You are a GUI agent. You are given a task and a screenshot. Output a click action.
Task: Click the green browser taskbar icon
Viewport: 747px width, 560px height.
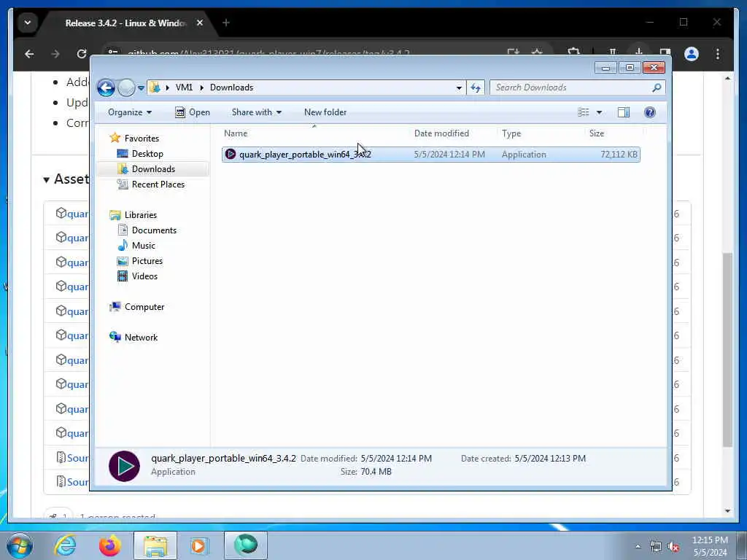pos(246,545)
